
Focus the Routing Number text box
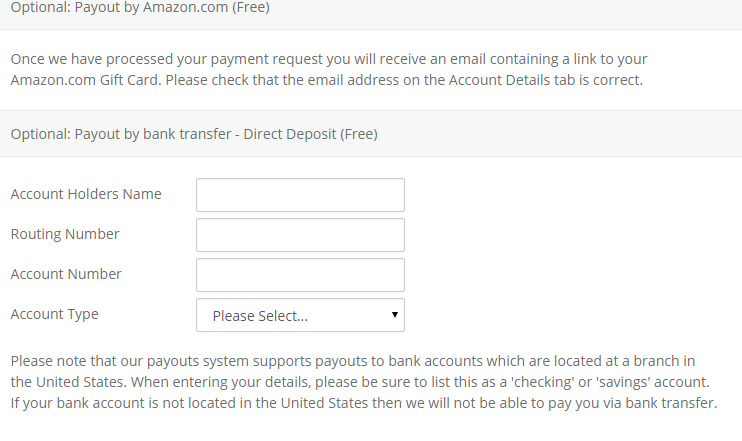300,235
